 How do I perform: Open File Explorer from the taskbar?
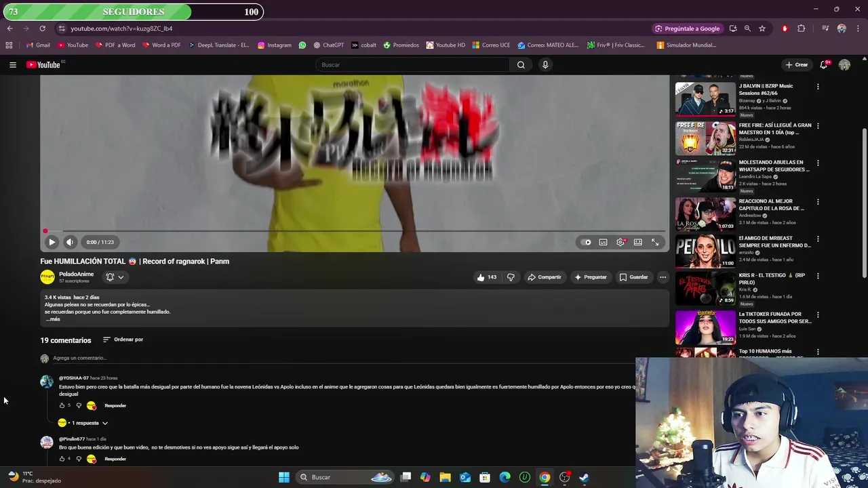(x=445, y=477)
